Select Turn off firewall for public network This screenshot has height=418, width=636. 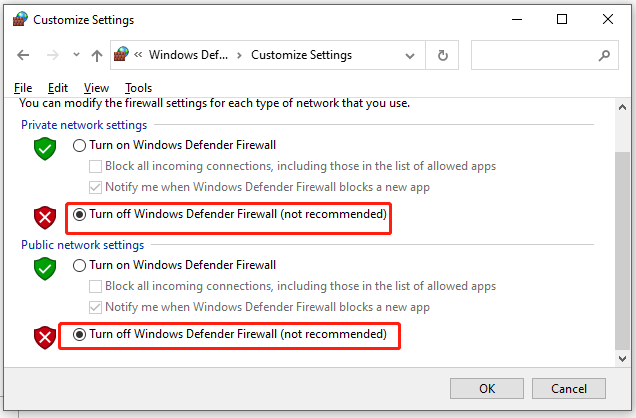tap(79, 334)
